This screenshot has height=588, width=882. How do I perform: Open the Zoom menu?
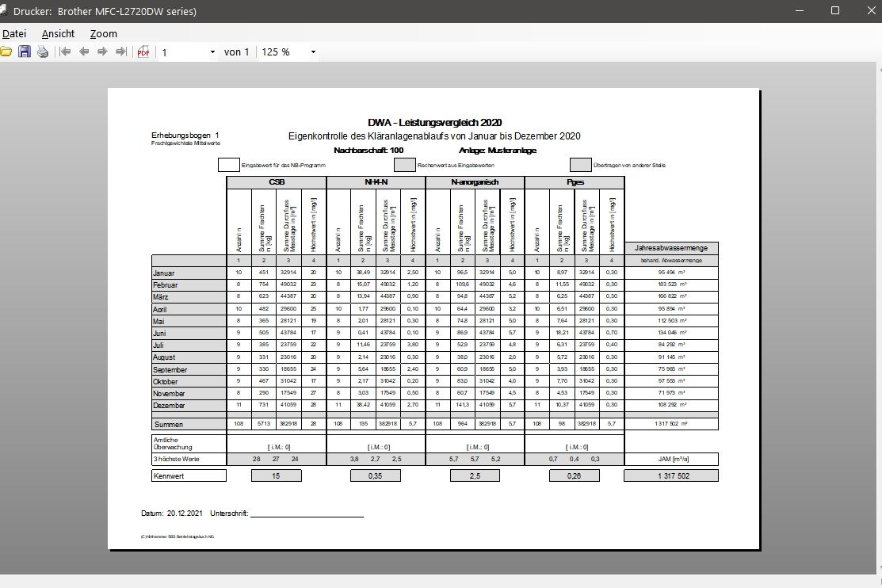pos(103,33)
